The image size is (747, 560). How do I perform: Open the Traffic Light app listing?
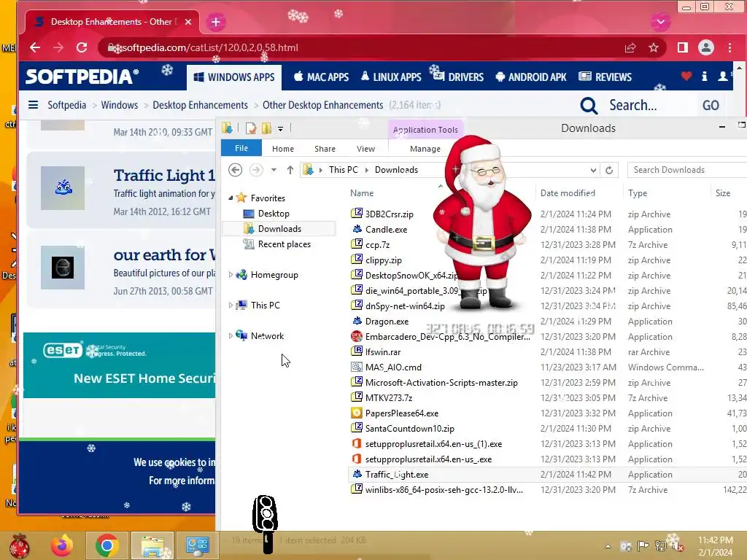tap(164, 175)
